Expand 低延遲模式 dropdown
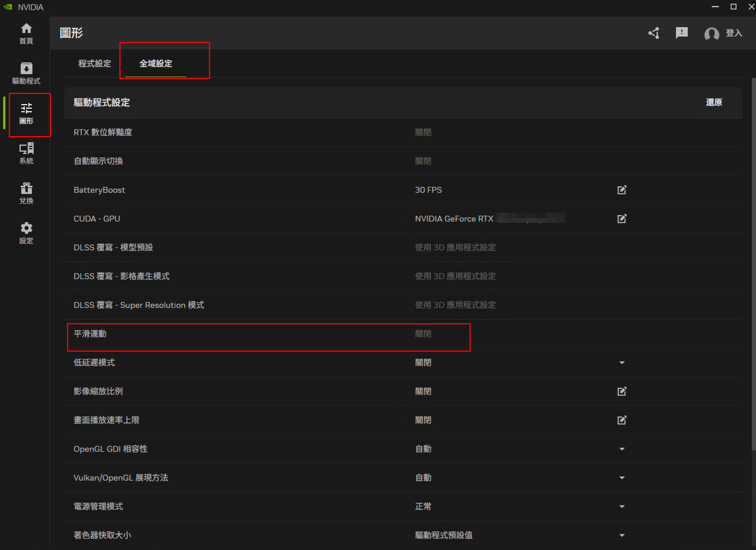The image size is (756, 550). click(622, 363)
